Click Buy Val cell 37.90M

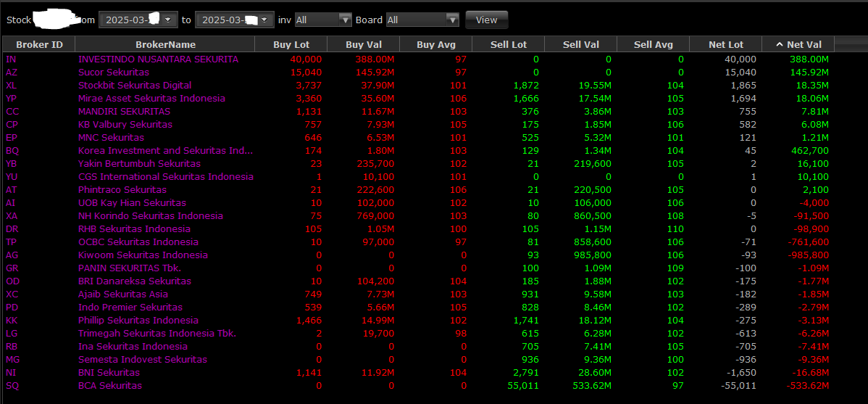click(378, 86)
